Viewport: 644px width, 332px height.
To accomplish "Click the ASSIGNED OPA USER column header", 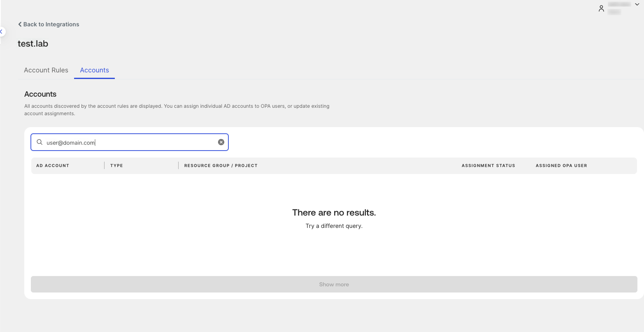I will click(561, 165).
